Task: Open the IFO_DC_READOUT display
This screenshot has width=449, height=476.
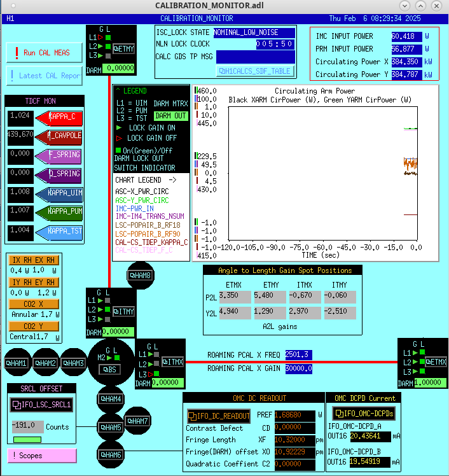Action: [218, 416]
